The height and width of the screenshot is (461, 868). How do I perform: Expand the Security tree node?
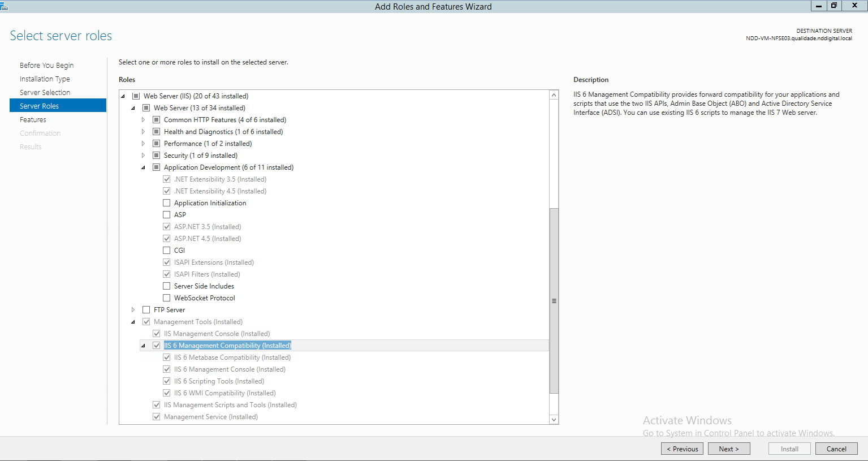143,155
